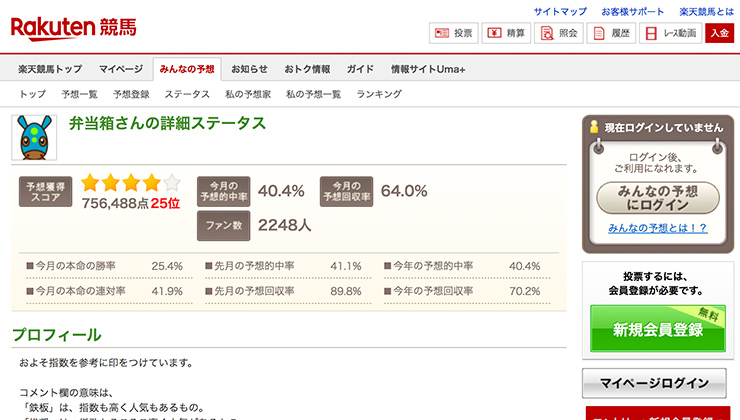The width and height of the screenshot is (740, 420).
Task: Click the 今月の予想回収率 badge
Action: 346,192
